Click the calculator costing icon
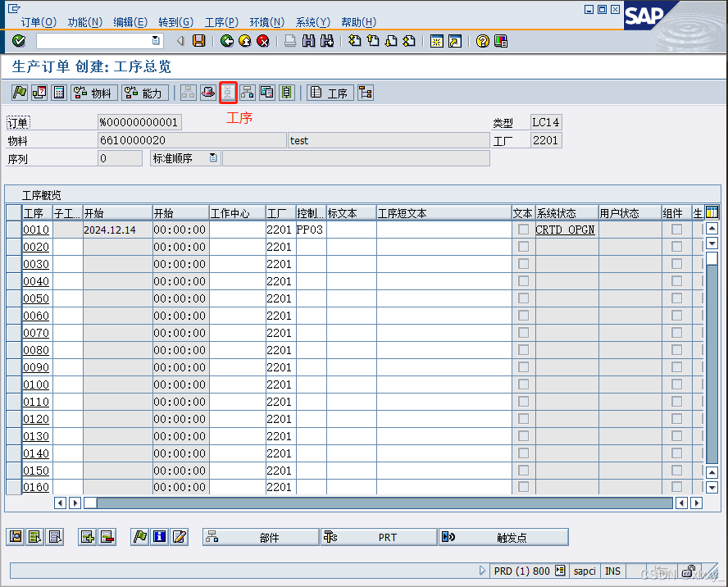 click(59, 93)
